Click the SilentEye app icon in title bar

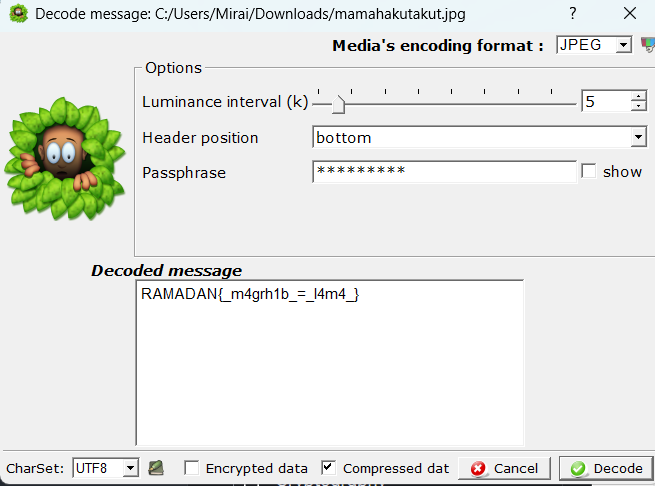(x=18, y=13)
